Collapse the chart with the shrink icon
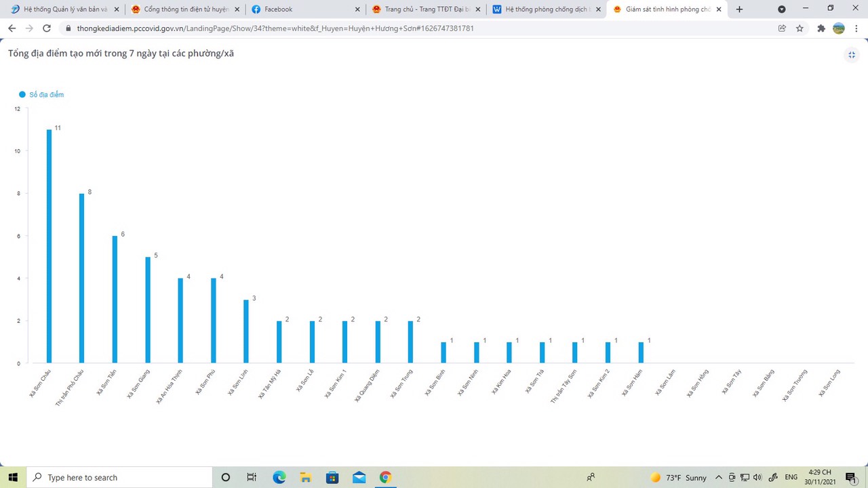The width and height of the screenshot is (868, 488). point(852,55)
